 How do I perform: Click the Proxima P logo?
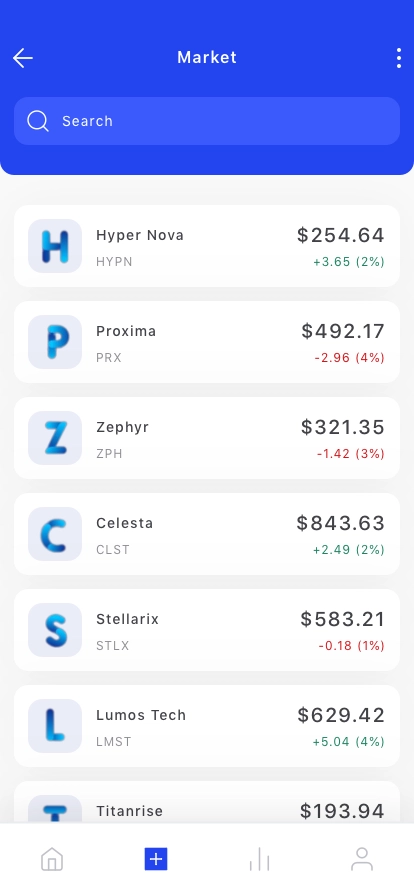(55, 342)
